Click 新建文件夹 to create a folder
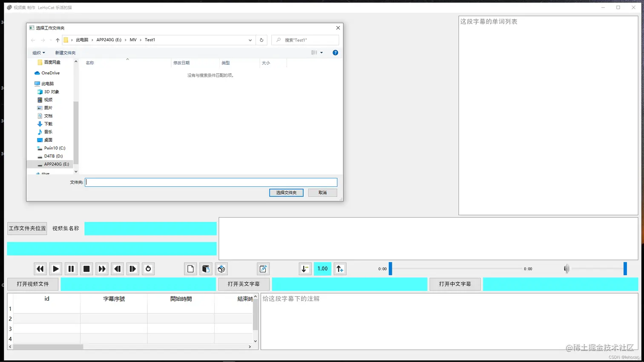Screen dimensions: 644x362 [65, 53]
